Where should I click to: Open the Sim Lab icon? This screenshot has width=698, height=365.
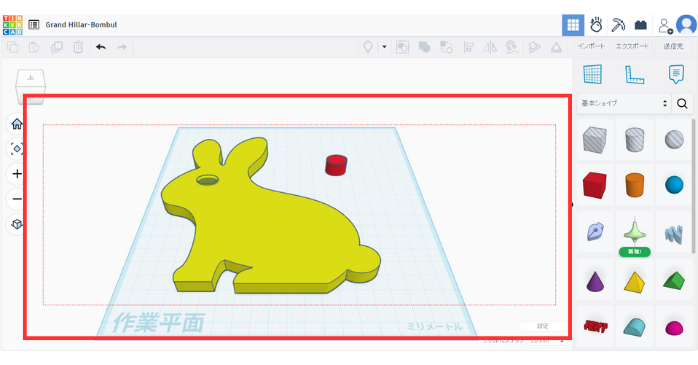point(596,25)
